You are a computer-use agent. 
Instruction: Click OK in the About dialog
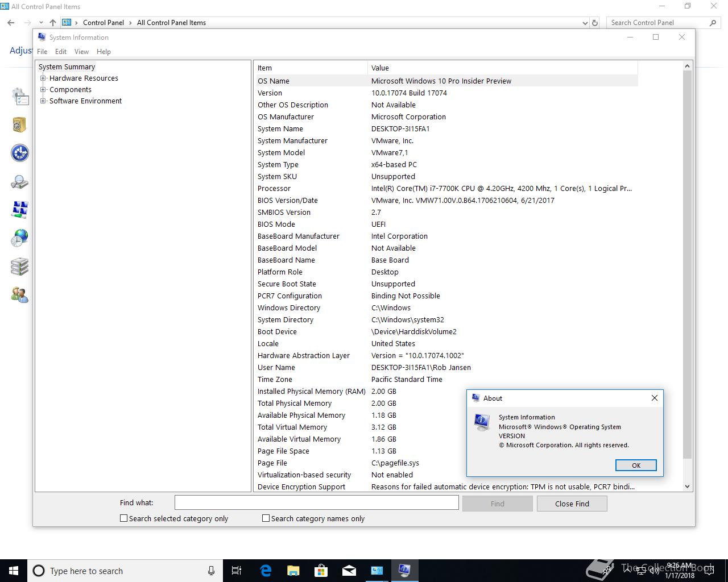click(636, 465)
